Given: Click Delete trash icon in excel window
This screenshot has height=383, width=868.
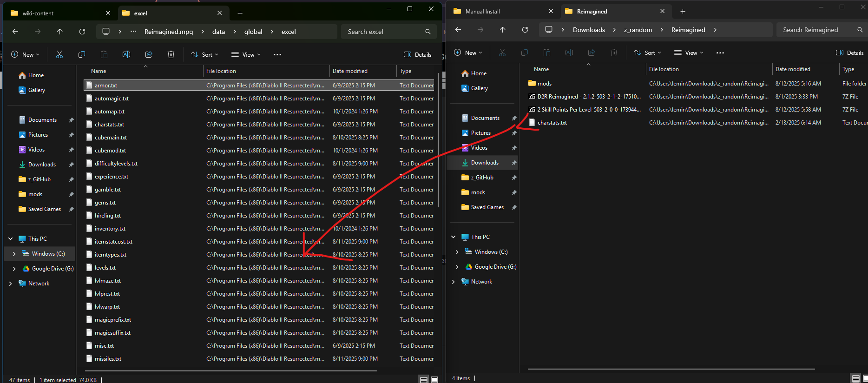Looking at the screenshot, I should (171, 54).
